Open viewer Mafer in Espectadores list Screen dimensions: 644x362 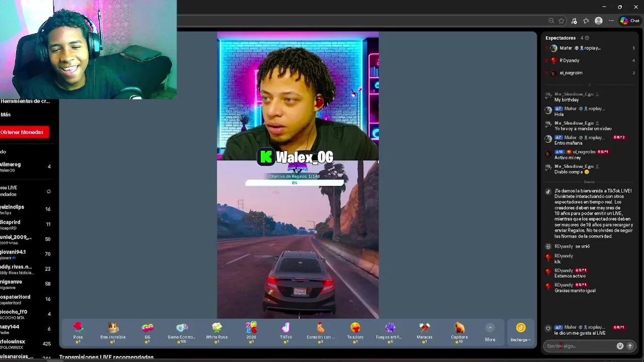click(590, 48)
